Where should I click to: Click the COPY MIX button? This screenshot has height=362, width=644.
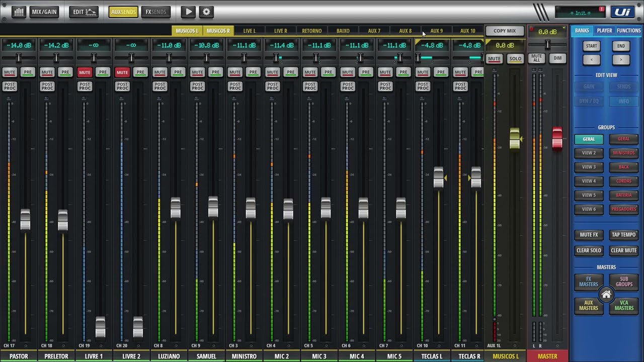tap(505, 31)
